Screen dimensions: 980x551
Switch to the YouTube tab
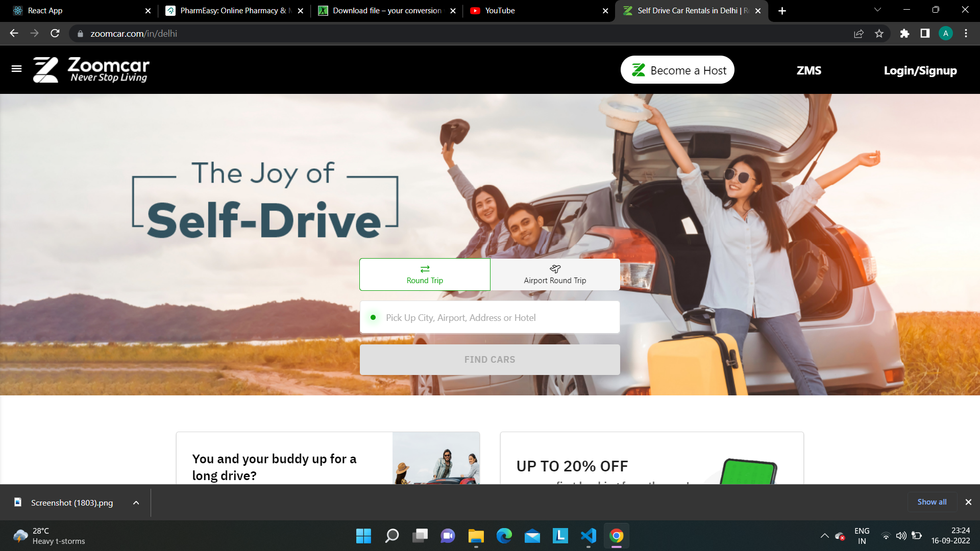point(510,10)
